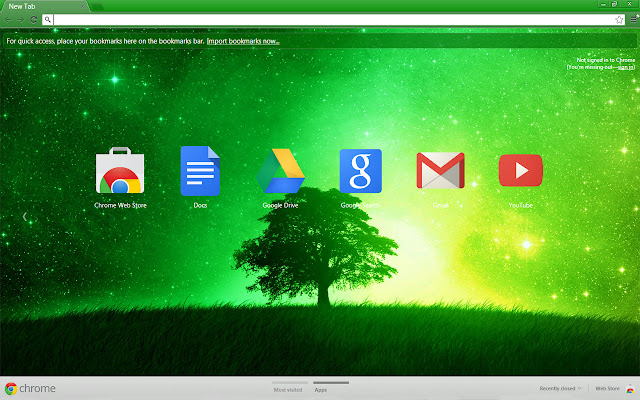Minimize the Chrome window
The height and width of the screenshot is (400, 640).
pos(603,4)
